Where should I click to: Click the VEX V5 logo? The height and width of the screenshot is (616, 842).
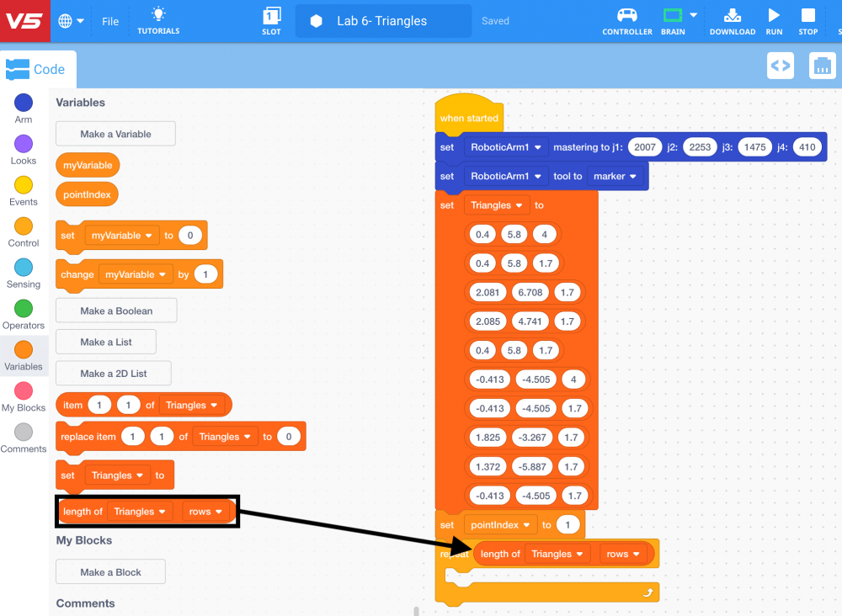tap(24, 21)
